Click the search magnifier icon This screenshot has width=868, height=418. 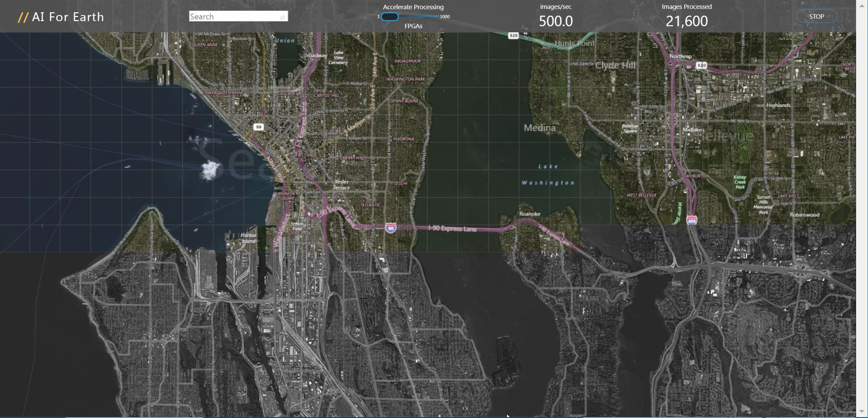pos(283,16)
